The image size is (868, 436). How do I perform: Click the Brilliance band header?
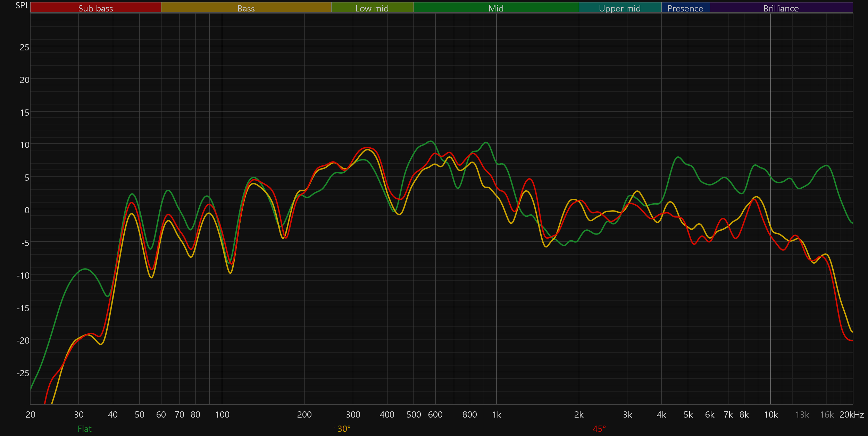[781, 8]
